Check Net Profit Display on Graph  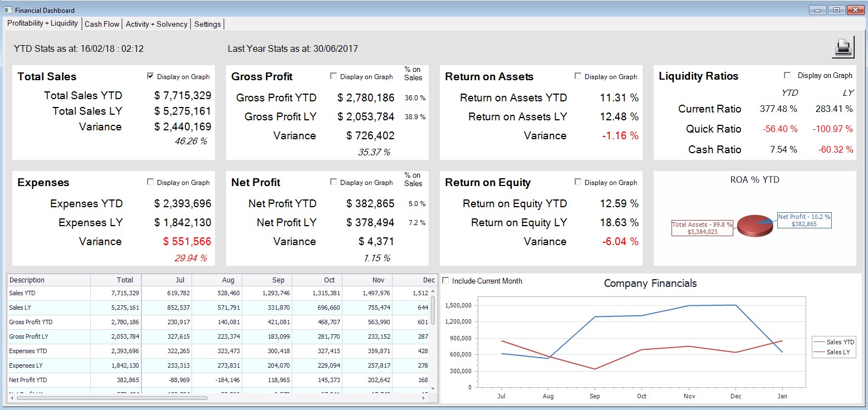(x=334, y=182)
